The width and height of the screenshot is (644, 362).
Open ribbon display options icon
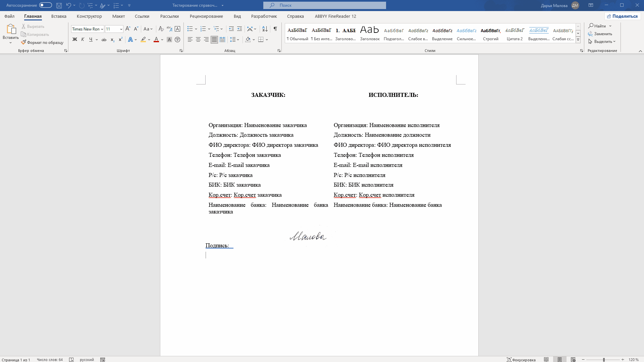[591, 5]
